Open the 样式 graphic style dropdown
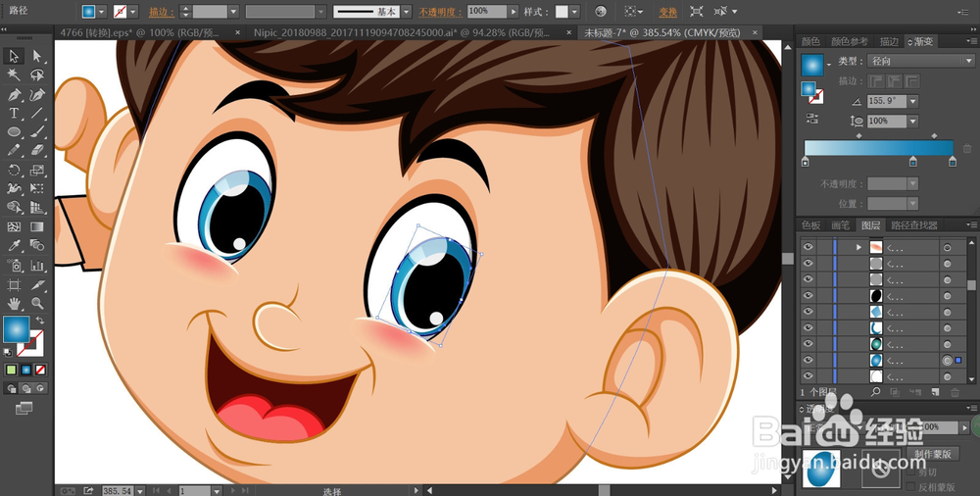The width and height of the screenshot is (980, 496). 575,12
